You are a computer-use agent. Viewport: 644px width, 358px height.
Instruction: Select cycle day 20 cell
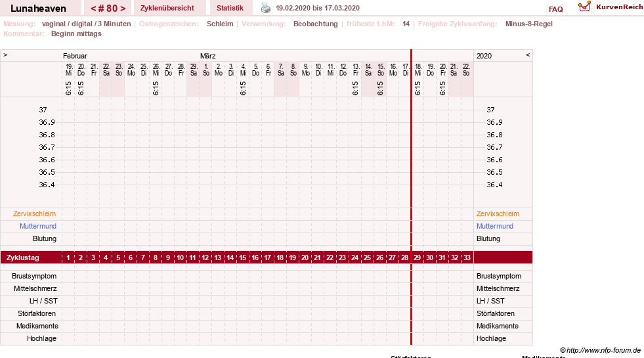point(305,257)
